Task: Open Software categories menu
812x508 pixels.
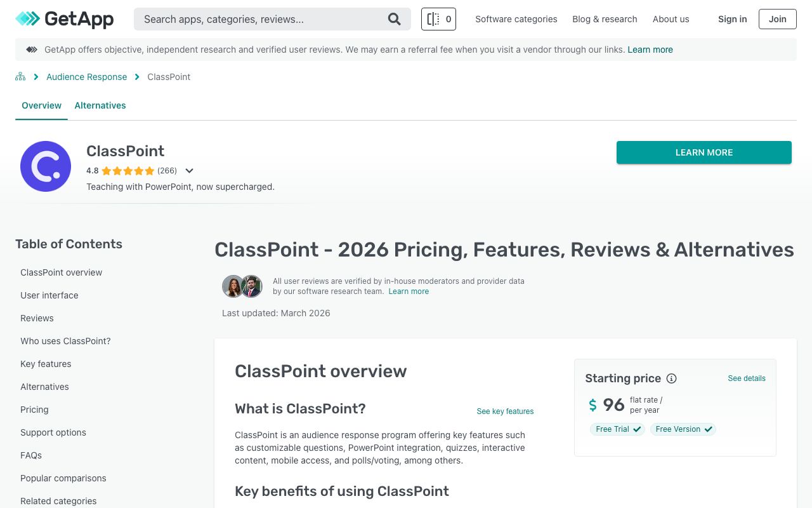Action: click(x=516, y=19)
